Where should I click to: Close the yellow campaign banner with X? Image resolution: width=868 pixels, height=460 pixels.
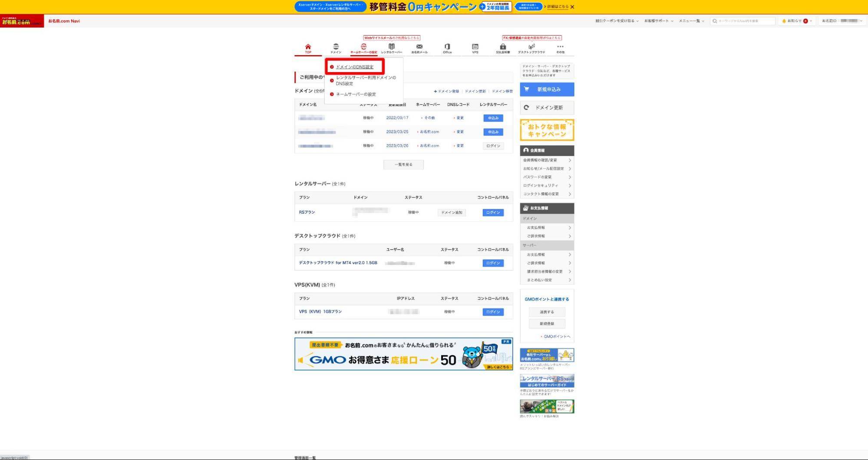(572, 7)
